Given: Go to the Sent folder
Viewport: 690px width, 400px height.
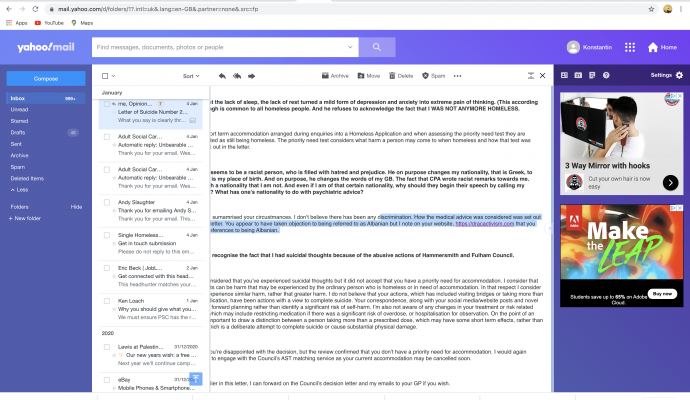Looking at the screenshot, I should click(17, 144).
